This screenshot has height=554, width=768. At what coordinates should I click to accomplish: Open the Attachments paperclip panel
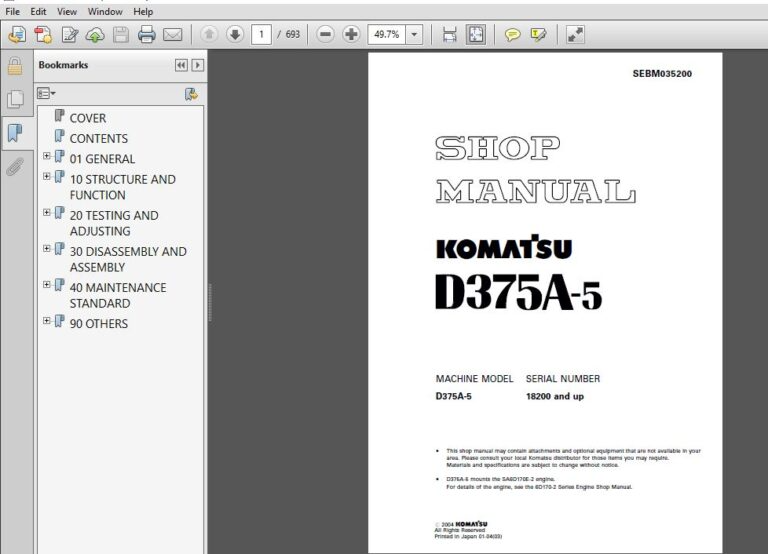coord(15,166)
